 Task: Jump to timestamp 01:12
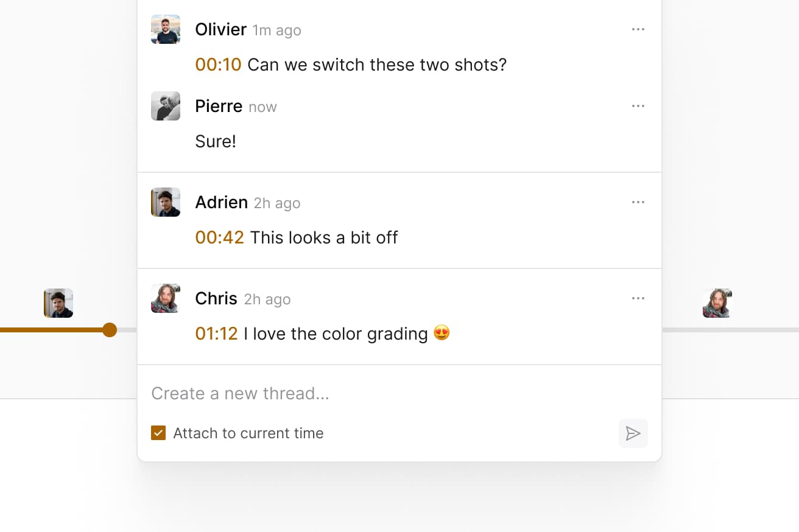tap(216, 334)
